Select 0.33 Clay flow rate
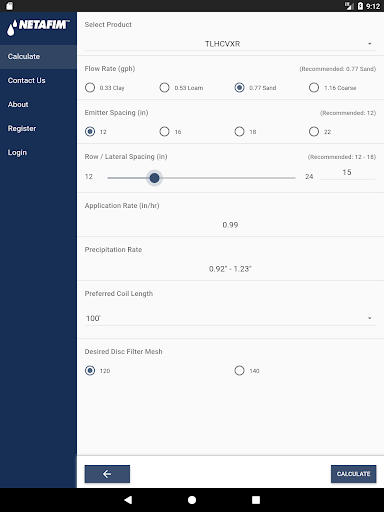The width and height of the screenshot is (384, 512). click(x=105, y=88)
